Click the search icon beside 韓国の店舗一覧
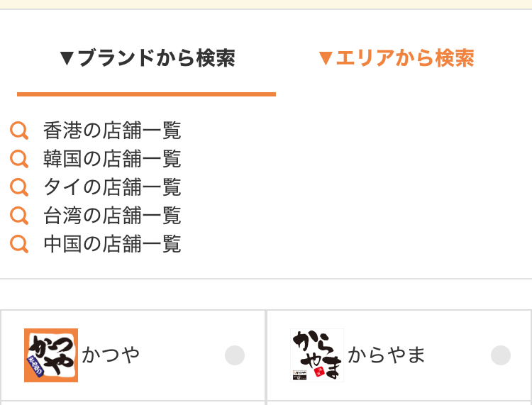Image resolution: width=532 pixels, height=405 pixels. coord(19,159)
